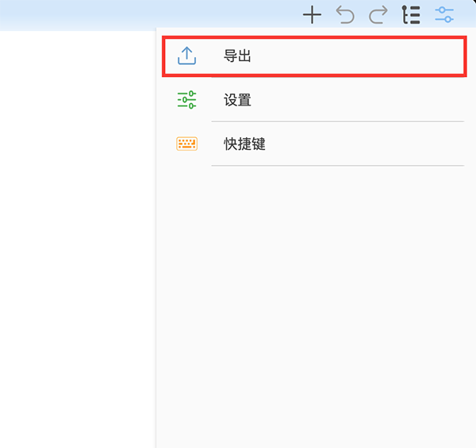
Task: Open the 快捷键 menu entry
Action: pos(314,144)
